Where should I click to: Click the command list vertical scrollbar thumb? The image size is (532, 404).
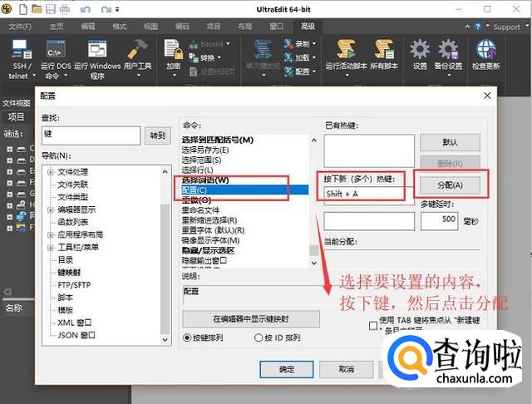(314, 250)
